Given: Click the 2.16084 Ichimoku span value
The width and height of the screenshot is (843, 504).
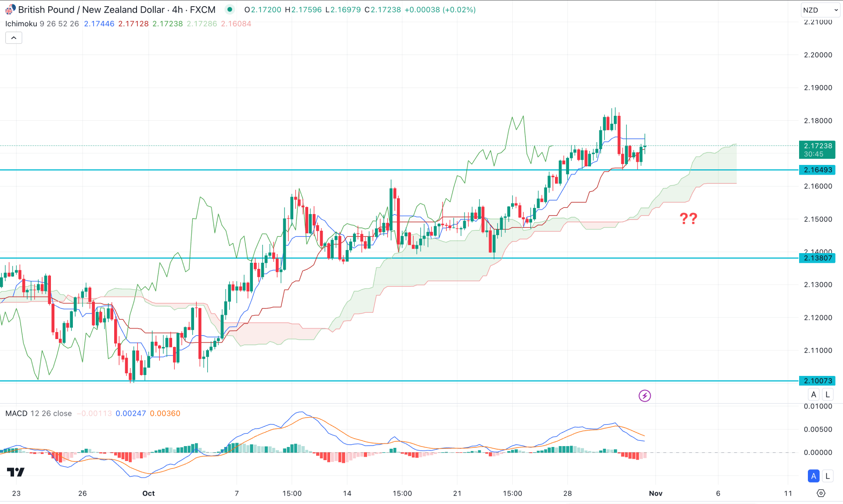Looking at the screenshot, I should click(236, 24).
